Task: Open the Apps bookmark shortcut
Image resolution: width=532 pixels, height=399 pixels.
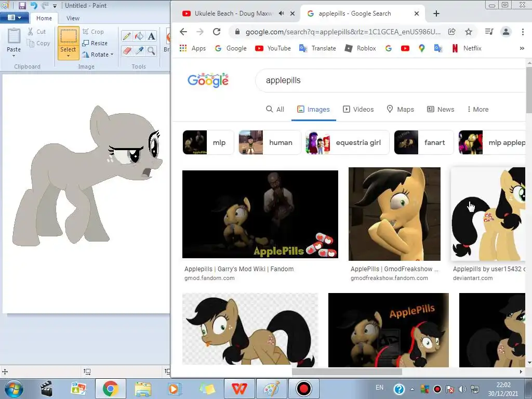Action: [192, 48]
